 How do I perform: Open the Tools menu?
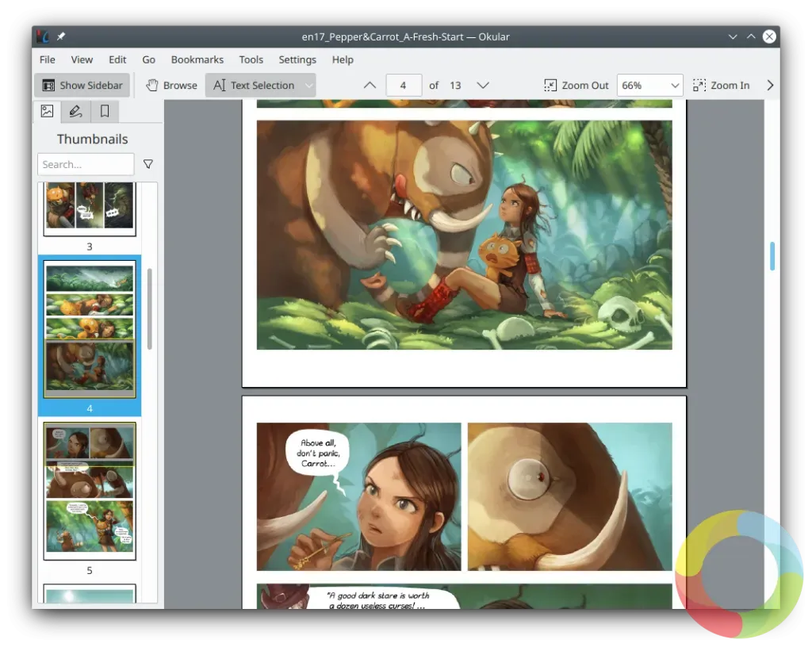(x=251, y=59)
